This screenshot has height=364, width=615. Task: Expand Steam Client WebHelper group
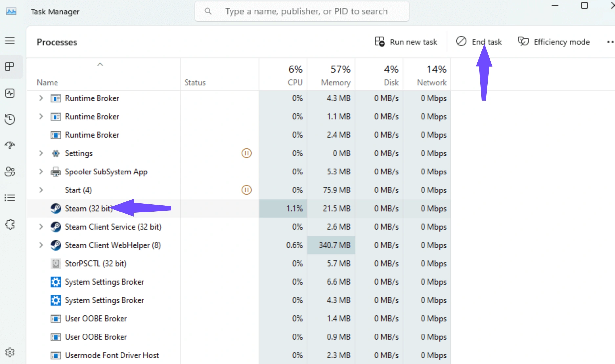pos(41,245)
